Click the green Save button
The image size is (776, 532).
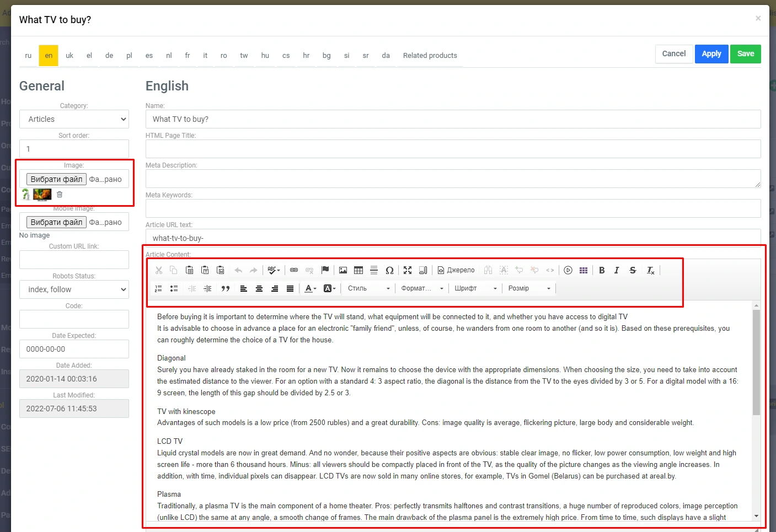745,54
